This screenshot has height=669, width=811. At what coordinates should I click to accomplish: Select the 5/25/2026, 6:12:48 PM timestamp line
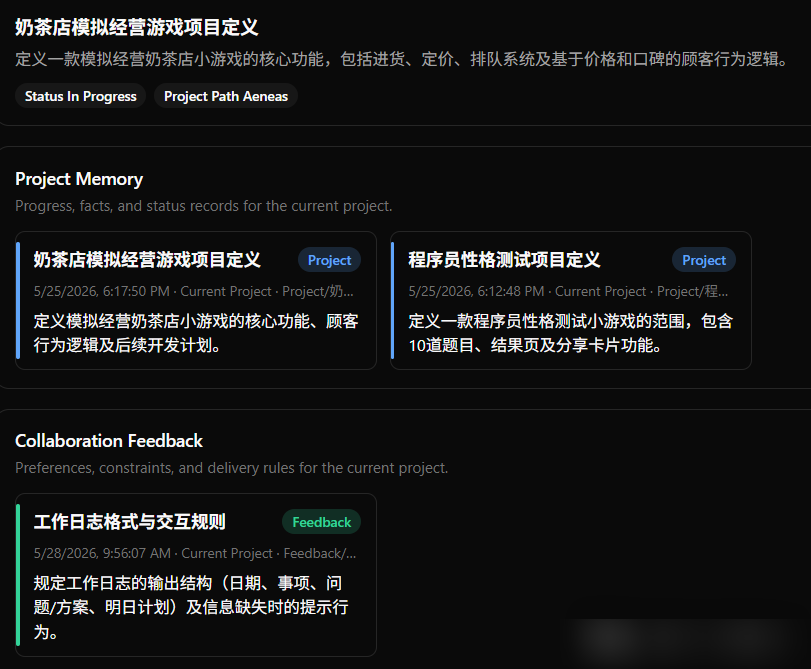click(x=568, y=291)
